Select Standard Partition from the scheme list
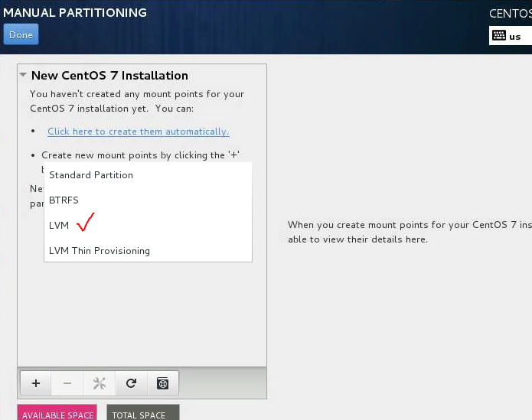Screen dimensions: 532x420 (x=91, y=175)
